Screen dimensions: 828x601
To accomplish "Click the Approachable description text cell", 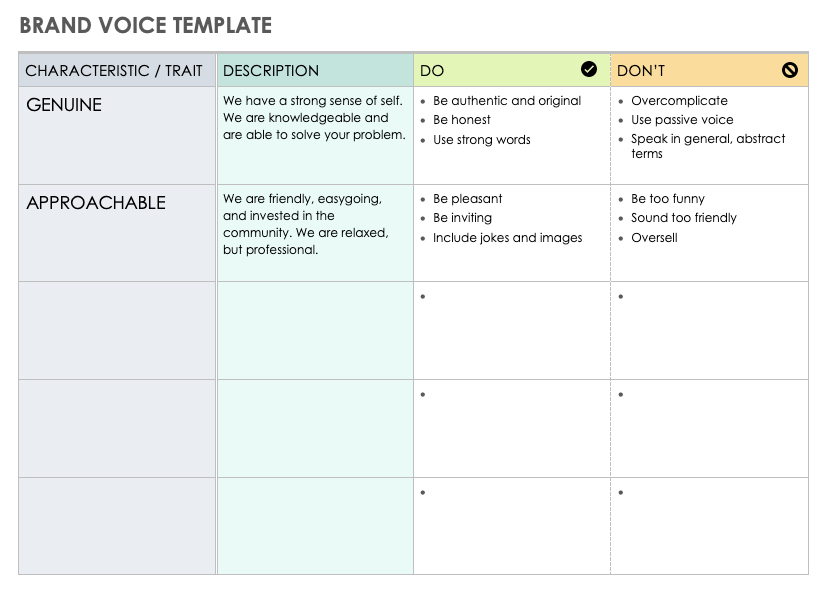I will click(306, 224).
